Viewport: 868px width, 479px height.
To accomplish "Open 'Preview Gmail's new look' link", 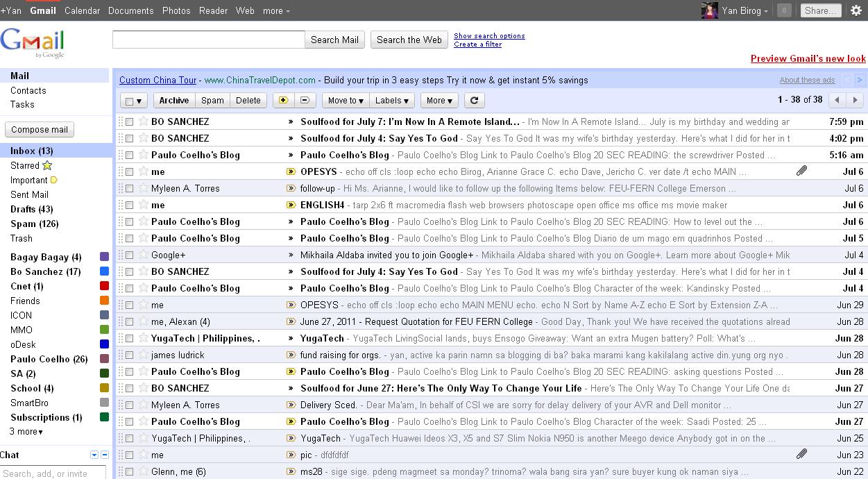I will click(808, 58).
